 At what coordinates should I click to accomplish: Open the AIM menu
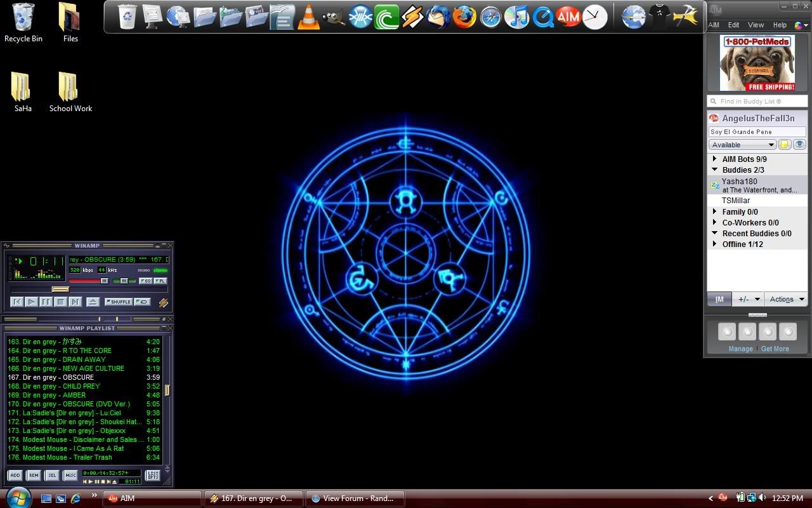[714, 25]
